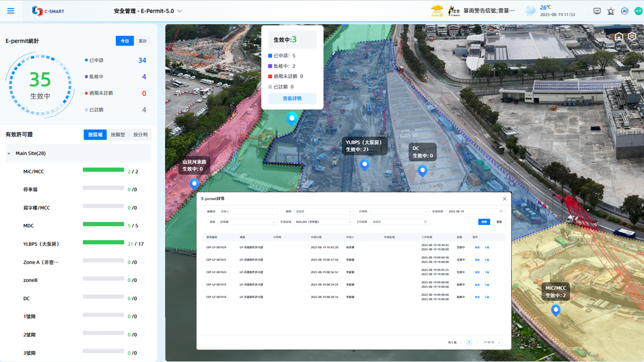644x362 pixels.
Task: Select the 按分判 tab
Action: click(x=140, y=135)
